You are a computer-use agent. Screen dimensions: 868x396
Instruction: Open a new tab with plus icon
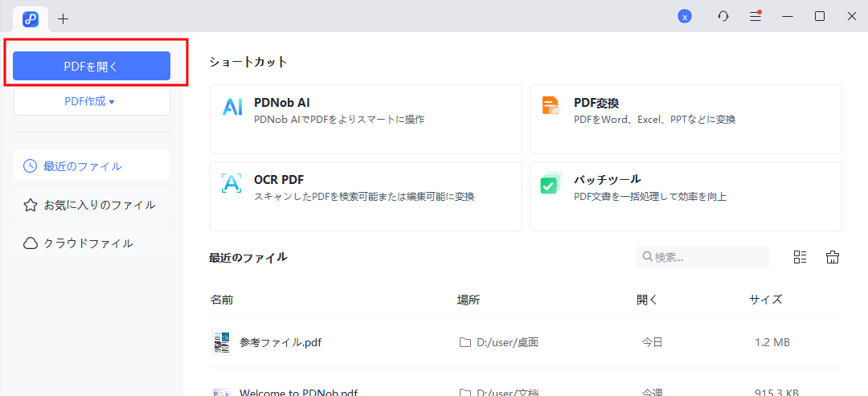coord(63,18)
